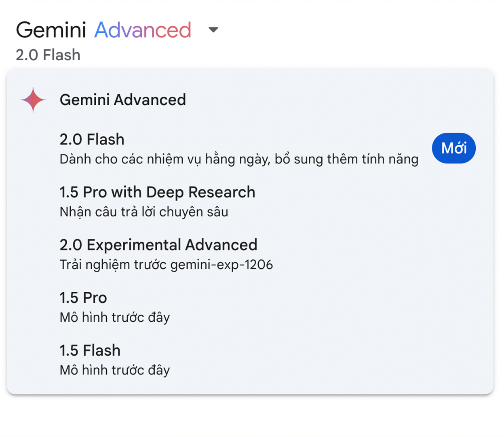The height and width of the screenshot is (437, 504).
Task: Click "Mô hình trước đây" under 1.5 Flash
Action: pos(115,370)
